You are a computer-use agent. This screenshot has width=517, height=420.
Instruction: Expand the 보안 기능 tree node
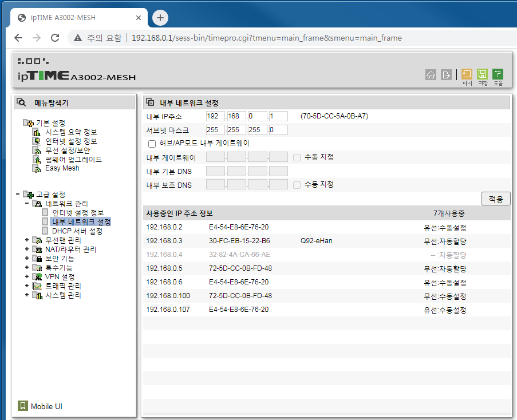click(x=27, y=258)
